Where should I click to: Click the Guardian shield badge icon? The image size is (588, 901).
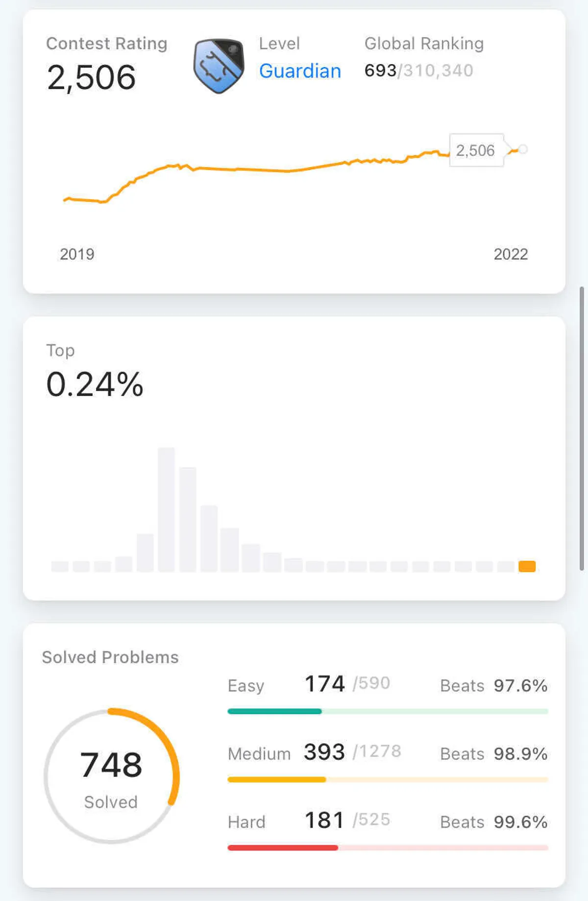pos(219,66)
